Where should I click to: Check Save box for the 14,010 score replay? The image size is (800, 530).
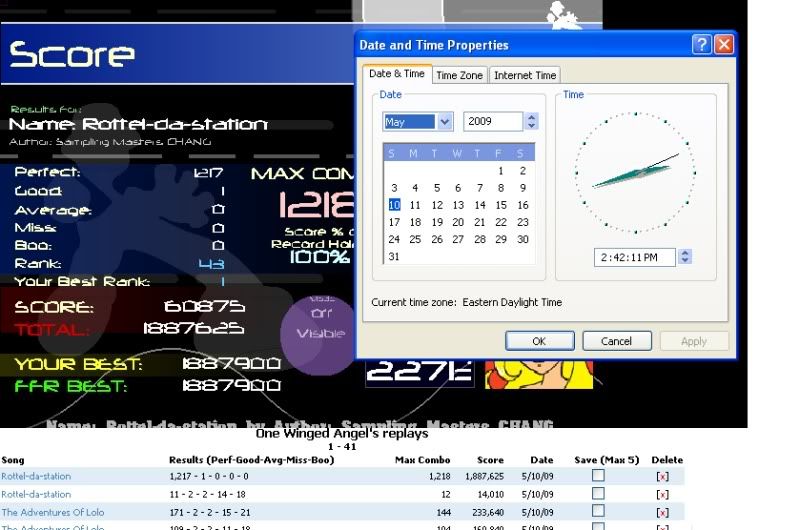(598, 494)
